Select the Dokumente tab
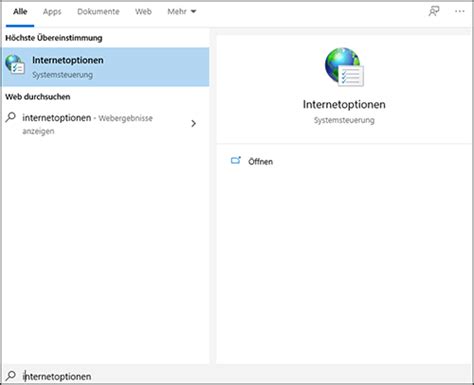The image size is (474, 385). [x=98, y=12]
